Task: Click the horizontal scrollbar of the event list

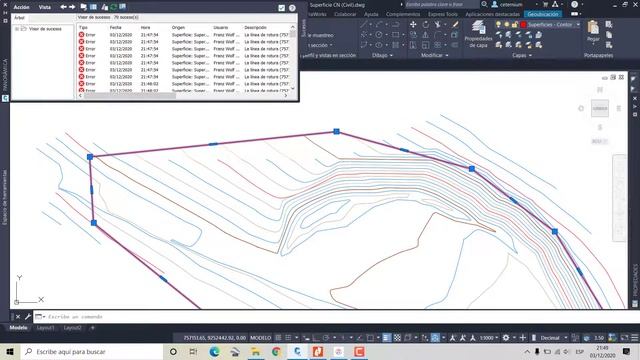Action: (130, 96)
